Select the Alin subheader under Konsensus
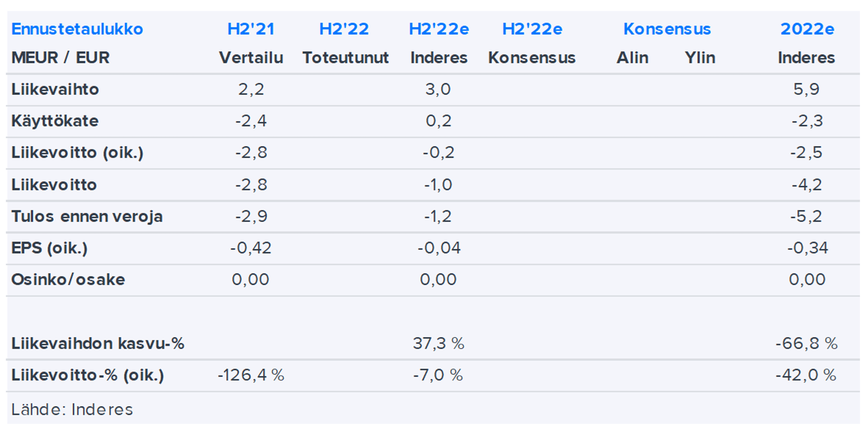 click(x=632, y=58)
